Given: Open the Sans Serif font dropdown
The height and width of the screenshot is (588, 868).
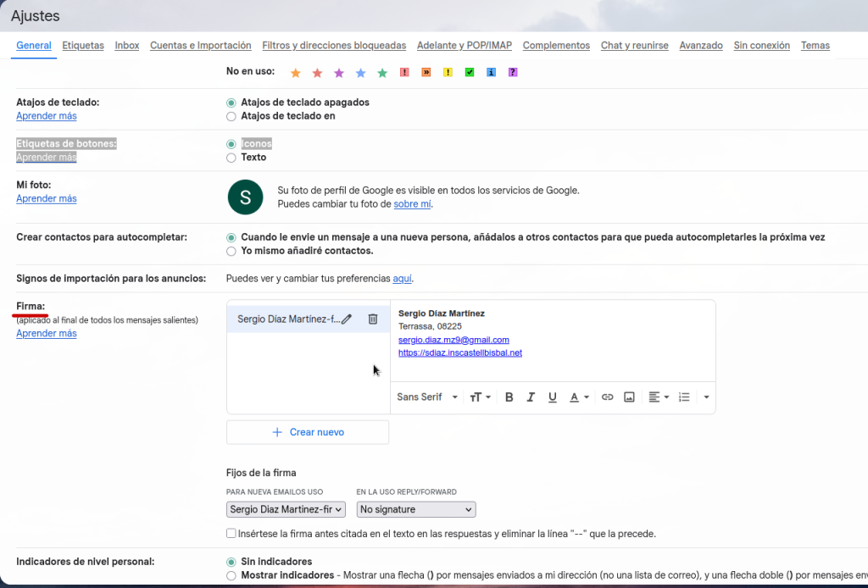Looking at the screenshot, I should pyautogui.click(x=427, y=397).
